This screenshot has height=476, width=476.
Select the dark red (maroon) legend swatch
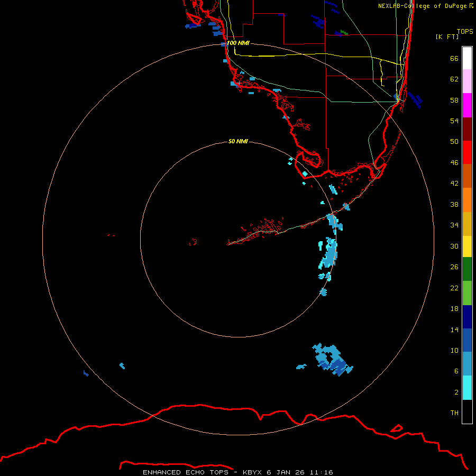click(467, 129)
